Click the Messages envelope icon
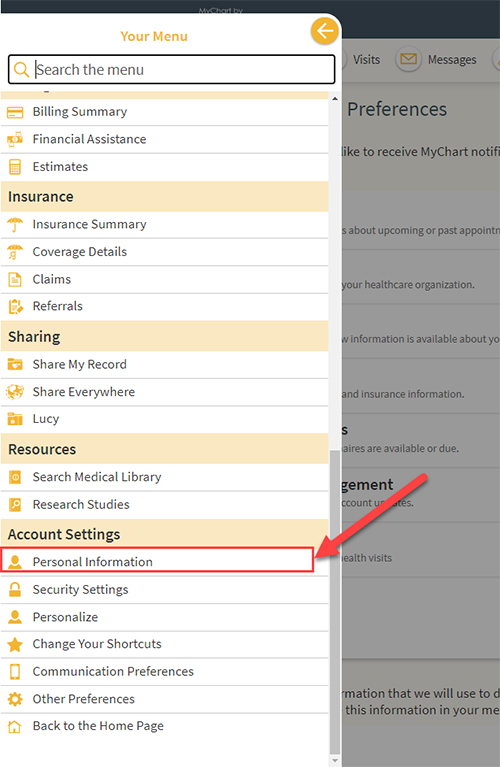Screen dimensions: 500x767 pyautogui.click(x=409, y=59)
